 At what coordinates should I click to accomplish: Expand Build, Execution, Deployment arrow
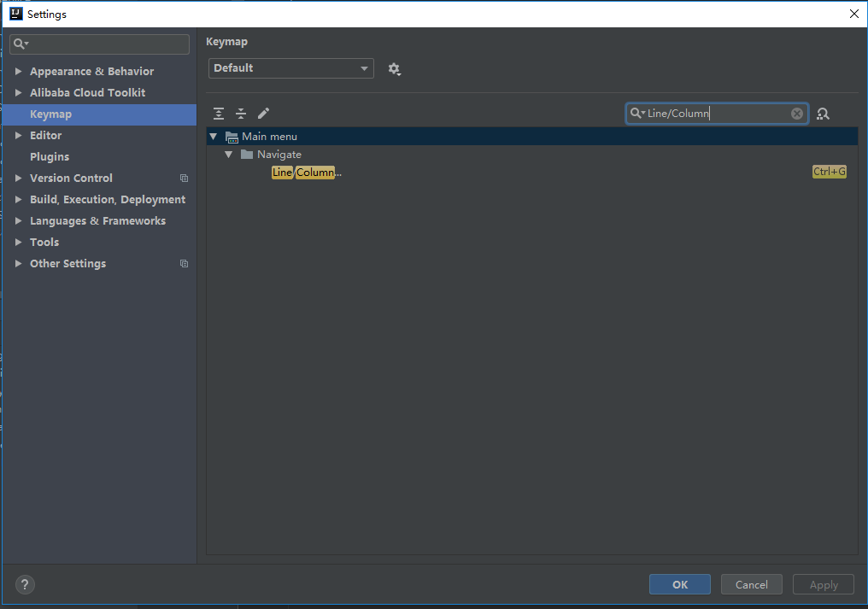(x=18, y=199)
